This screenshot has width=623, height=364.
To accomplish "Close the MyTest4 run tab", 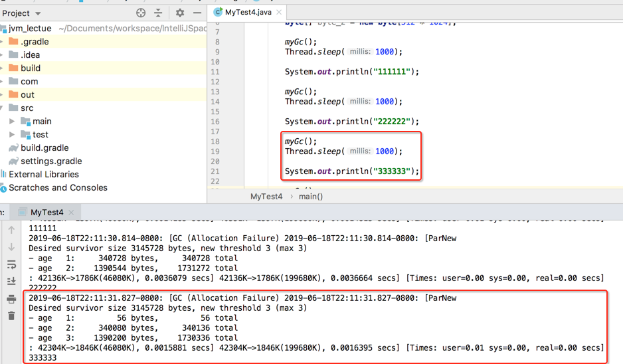I will coord(71,212).
